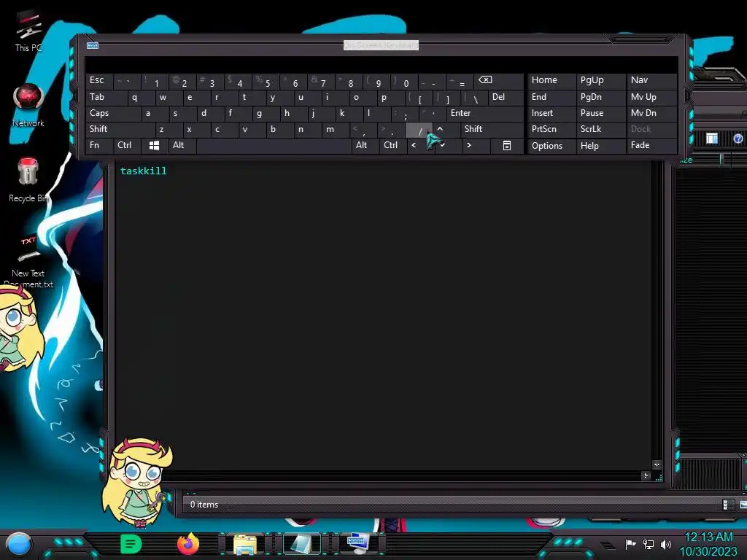Open the Network desktop icon
This screenshot has width=747, height=560.
pyautogui.click(x=28, y=106)
